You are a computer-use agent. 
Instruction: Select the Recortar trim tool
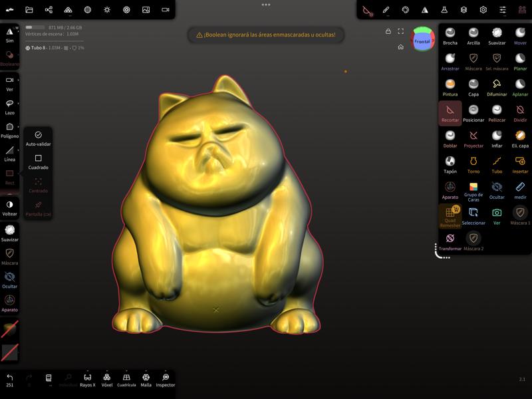(450, 114)
